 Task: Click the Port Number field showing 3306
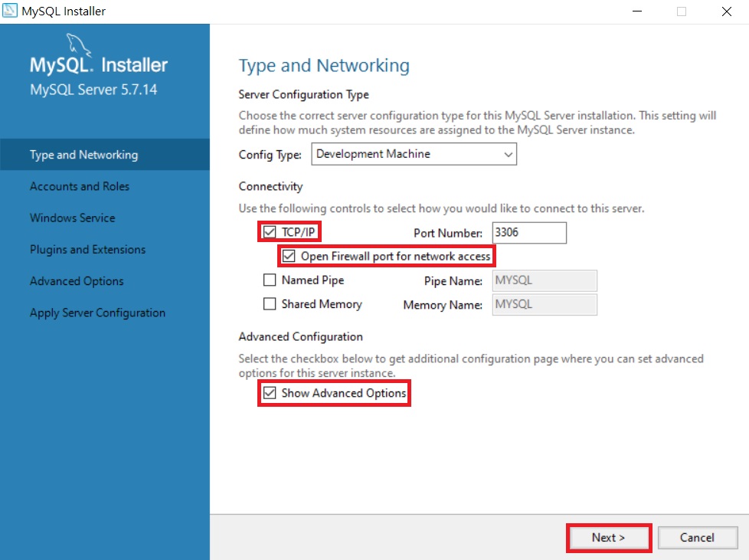529,233
